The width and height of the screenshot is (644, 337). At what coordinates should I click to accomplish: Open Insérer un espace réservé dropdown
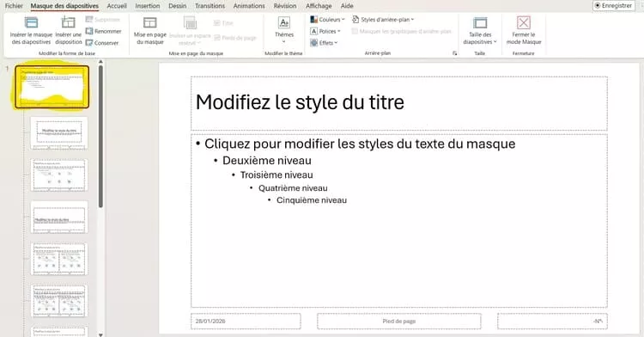click(x=190, y=31)
